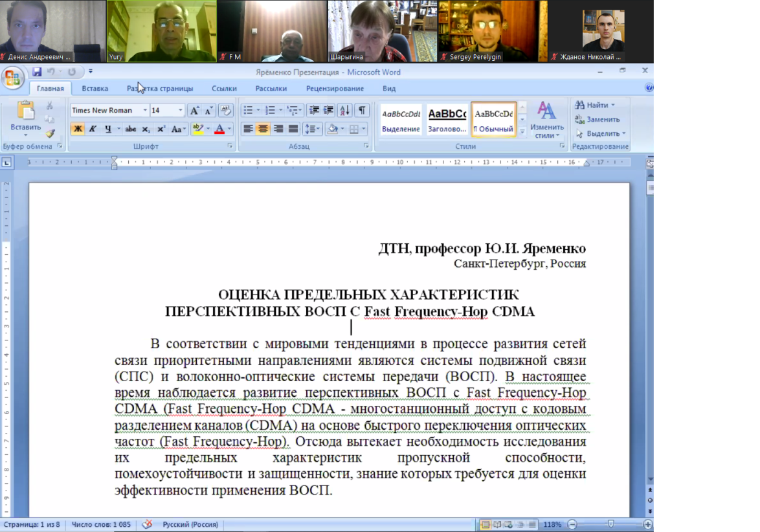Apply the red font color
The image size is (760, 532).
click(219, 129)
